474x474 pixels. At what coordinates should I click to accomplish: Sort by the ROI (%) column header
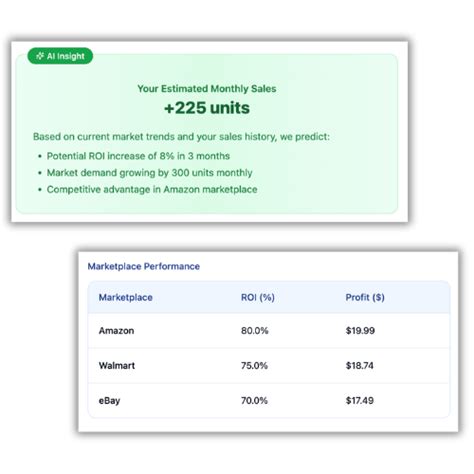(x=258, y=297)
